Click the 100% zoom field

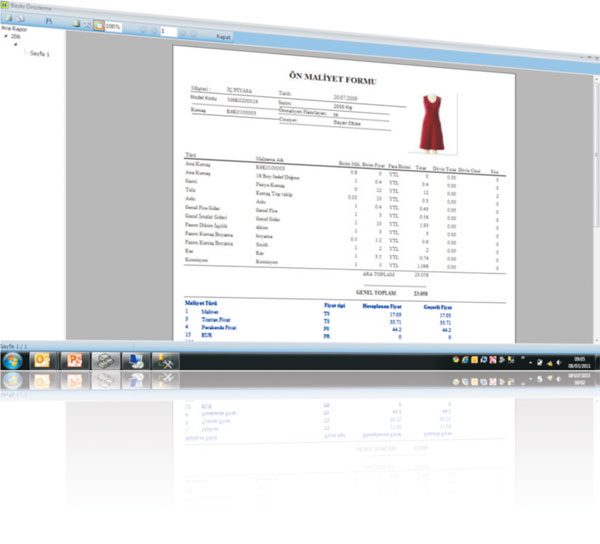pyautogui.click(x=113, y=27)
